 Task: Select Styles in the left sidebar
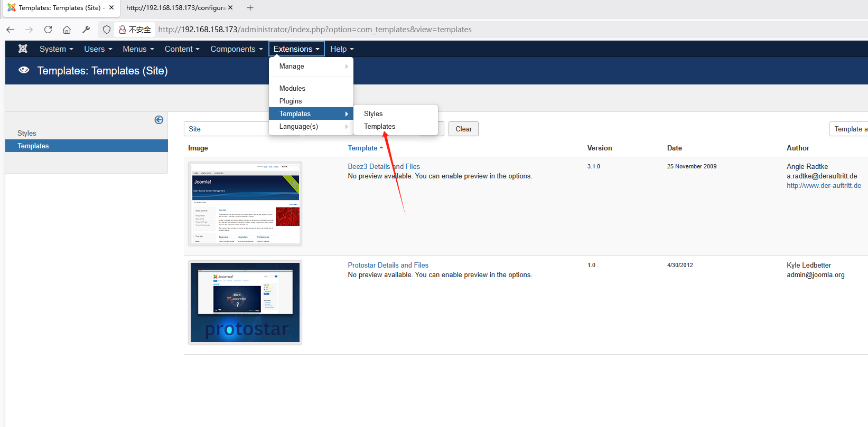click(27, 133)
